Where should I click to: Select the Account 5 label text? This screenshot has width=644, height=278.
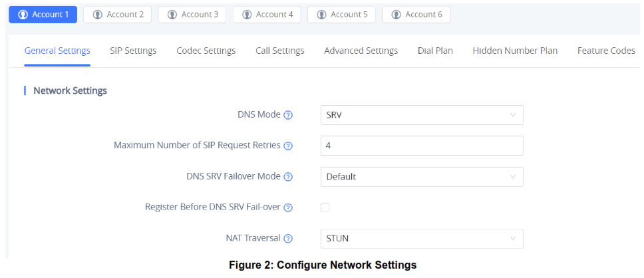click(349, 15)
